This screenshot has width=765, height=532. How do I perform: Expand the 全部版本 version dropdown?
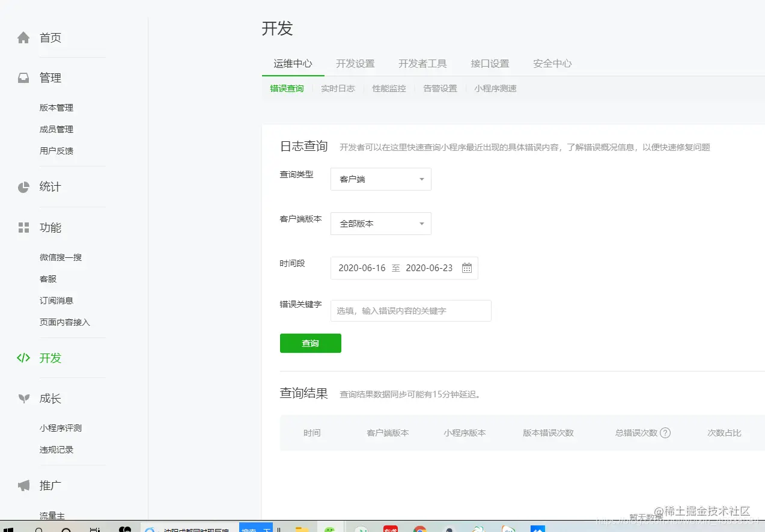click(x=380, y=223)
